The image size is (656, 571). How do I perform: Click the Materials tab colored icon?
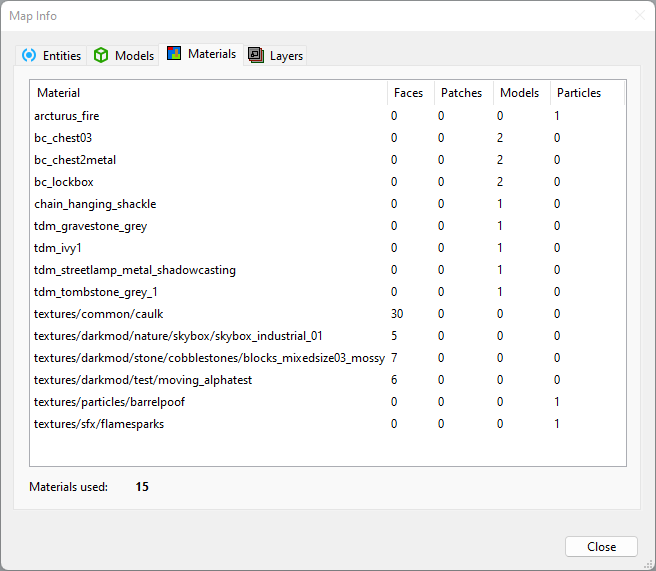tap(175, 54)
